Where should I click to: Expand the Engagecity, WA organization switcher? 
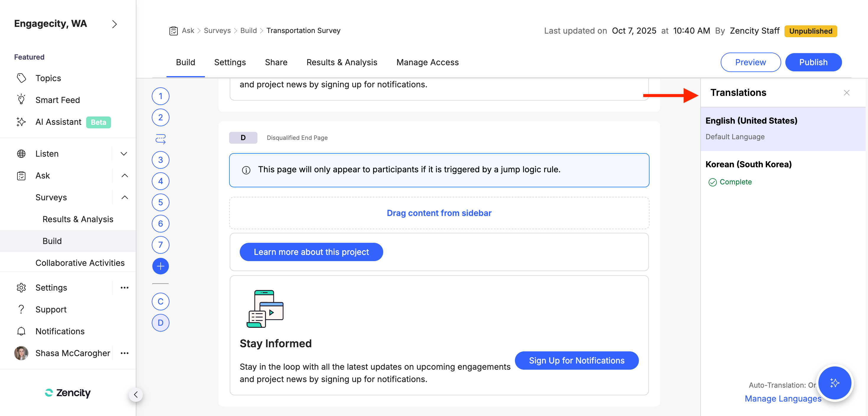[115, 24]
